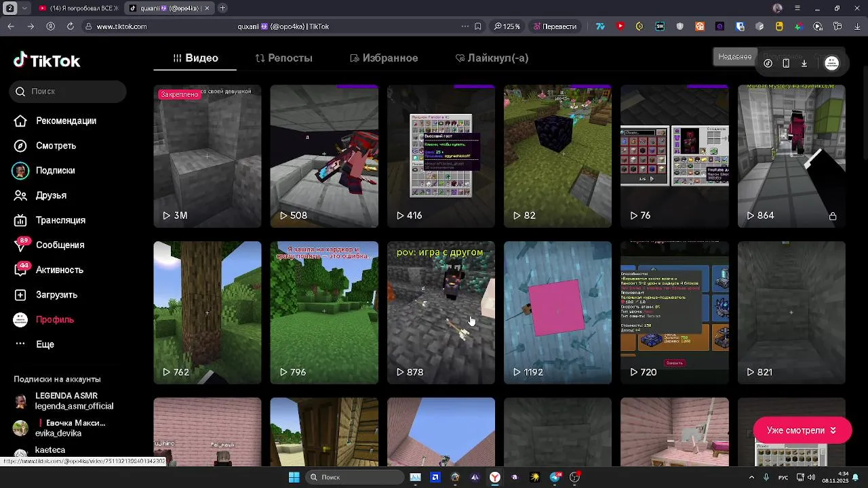This screenshot has width=868, height=488.
Task: Open browser downloads icon in extensions bar
Action: 857,26
